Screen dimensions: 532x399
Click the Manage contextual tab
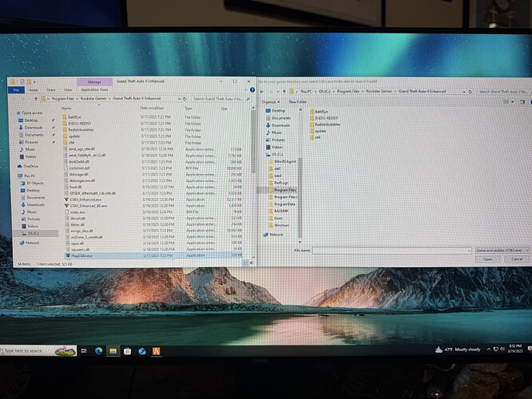tap(94, 81)
